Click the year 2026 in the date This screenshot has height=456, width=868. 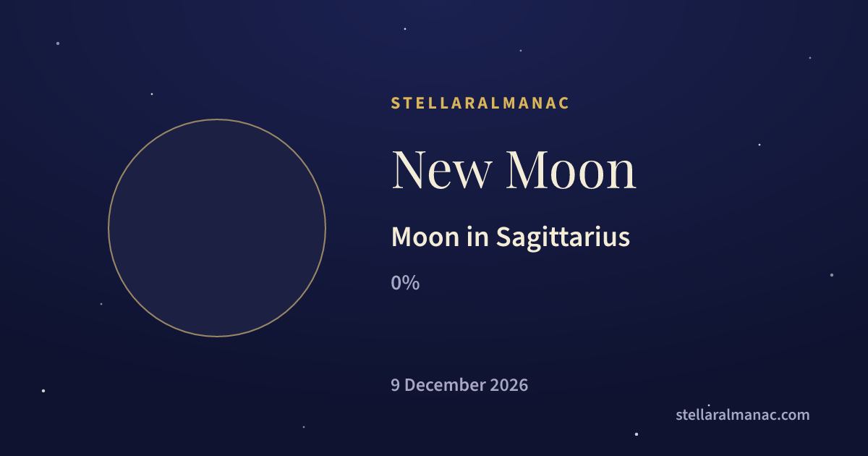pos(509,385)
